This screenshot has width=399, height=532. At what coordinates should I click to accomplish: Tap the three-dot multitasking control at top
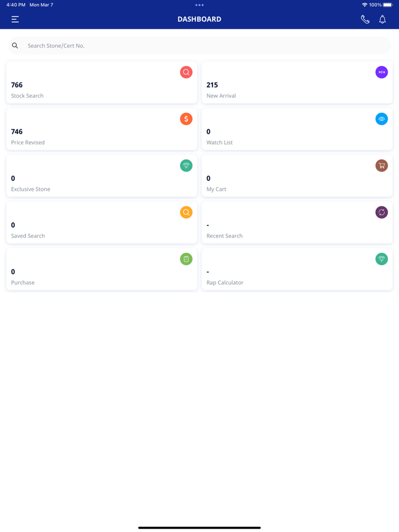pos(199,5)
